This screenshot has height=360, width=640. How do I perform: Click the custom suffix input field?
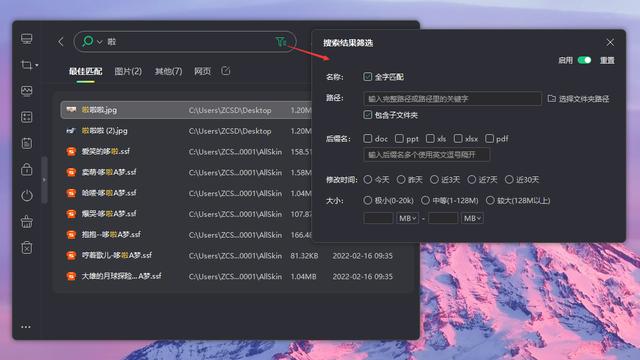coord(426,155)
